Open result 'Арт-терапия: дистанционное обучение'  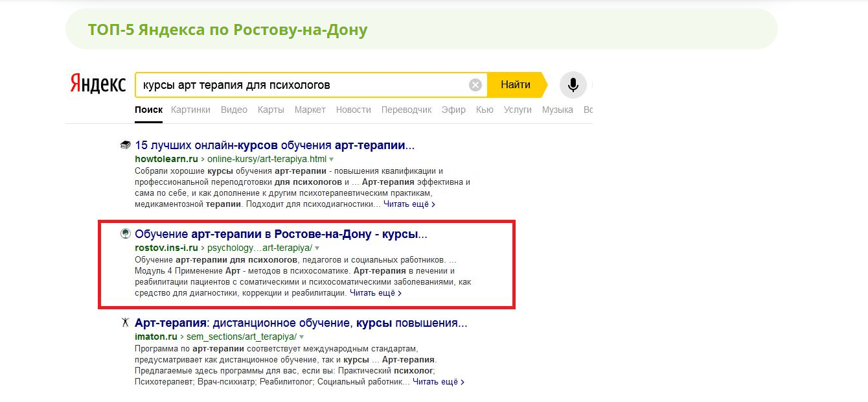pos(301,323)
